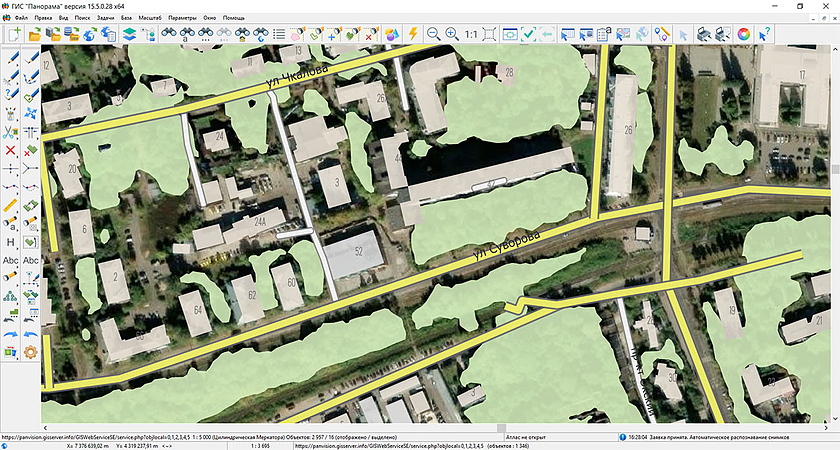
Task: Click the lightning bolt icon
Action: click(x=413, y=33)
